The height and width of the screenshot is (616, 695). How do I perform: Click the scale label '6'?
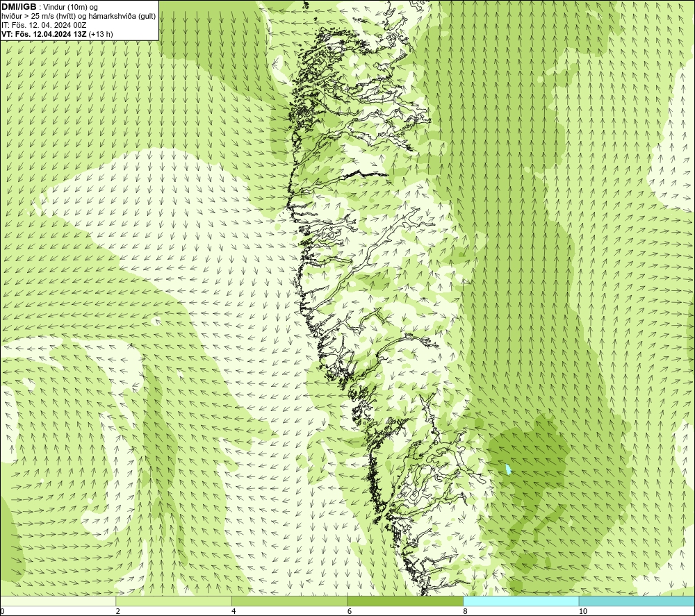350,612
